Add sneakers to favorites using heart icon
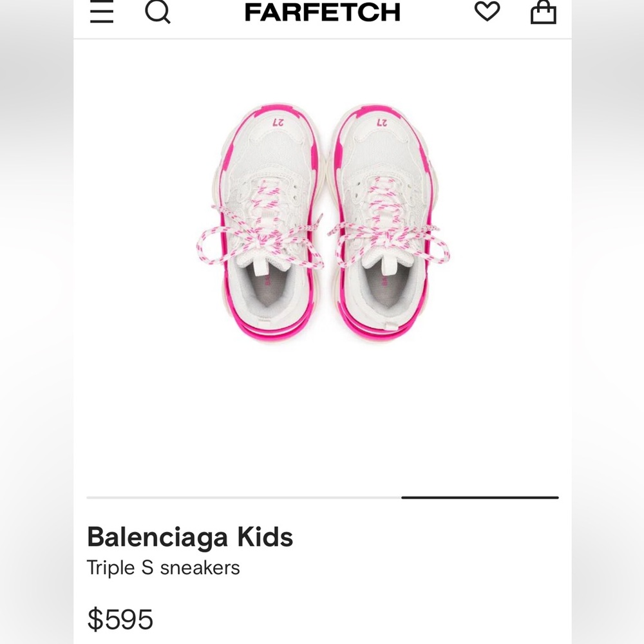This screenshot has width=644, height=644. coord(488,12)
